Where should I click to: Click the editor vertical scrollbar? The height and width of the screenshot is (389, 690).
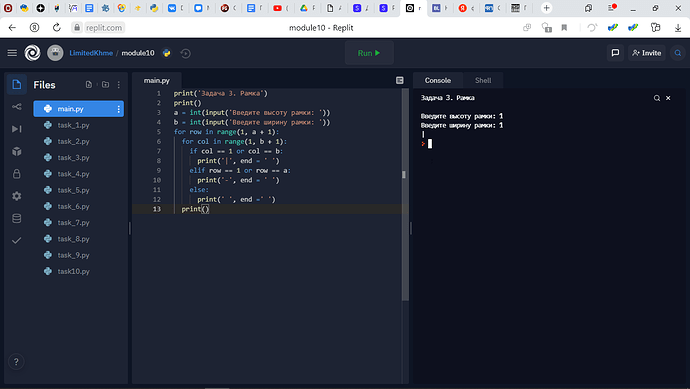(x=404, y=195)
